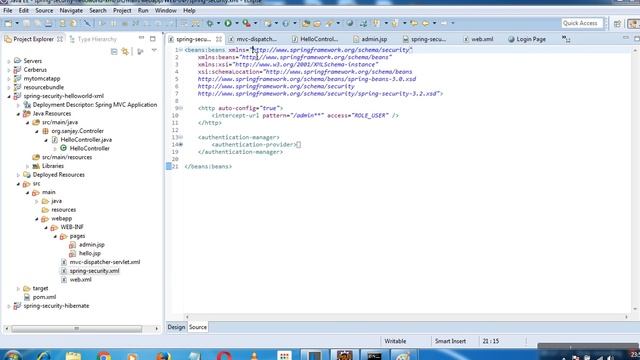
Task: Select pom.xml in Project Explorer
Action: (x=44, y=297)
